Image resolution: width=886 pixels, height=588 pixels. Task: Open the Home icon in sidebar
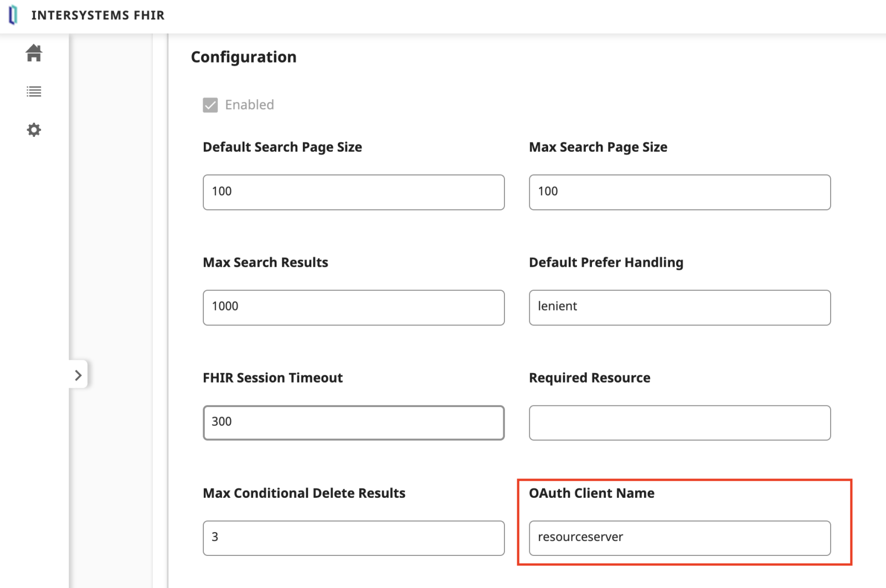(34, 53)
